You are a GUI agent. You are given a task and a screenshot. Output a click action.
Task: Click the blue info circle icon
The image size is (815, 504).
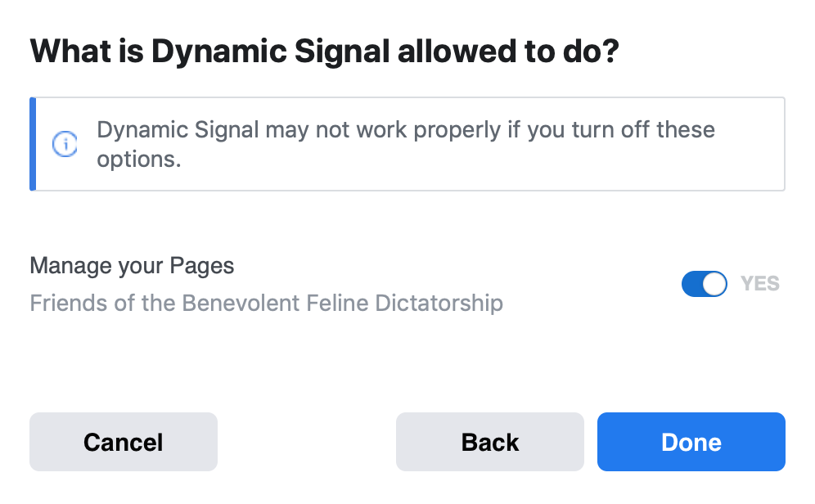[65, 144]
